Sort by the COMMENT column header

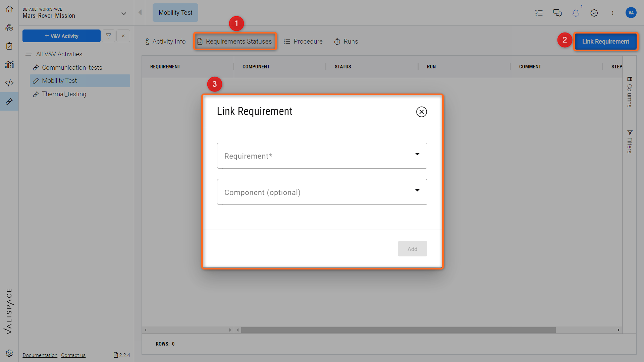click(530, 67)
